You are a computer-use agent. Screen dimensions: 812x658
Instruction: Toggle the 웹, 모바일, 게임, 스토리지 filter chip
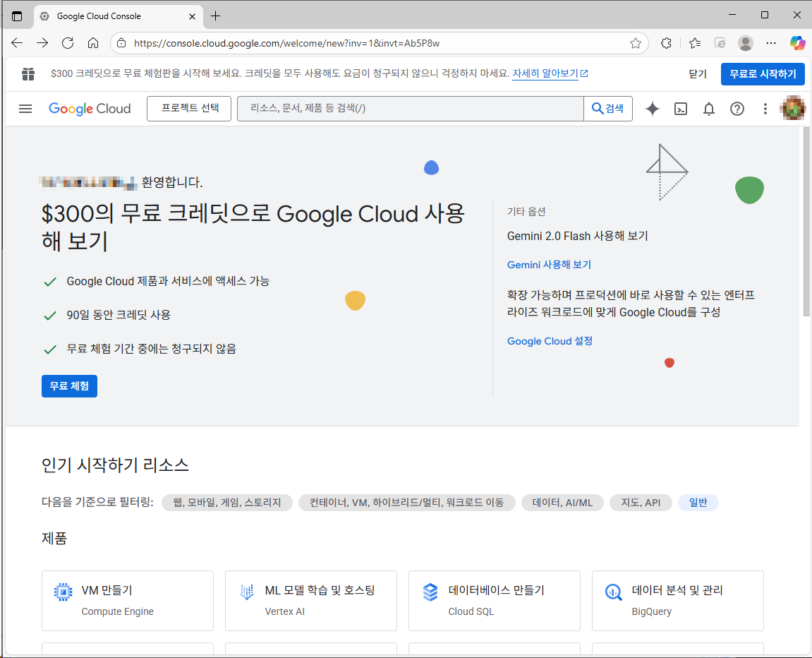point(227,503)
